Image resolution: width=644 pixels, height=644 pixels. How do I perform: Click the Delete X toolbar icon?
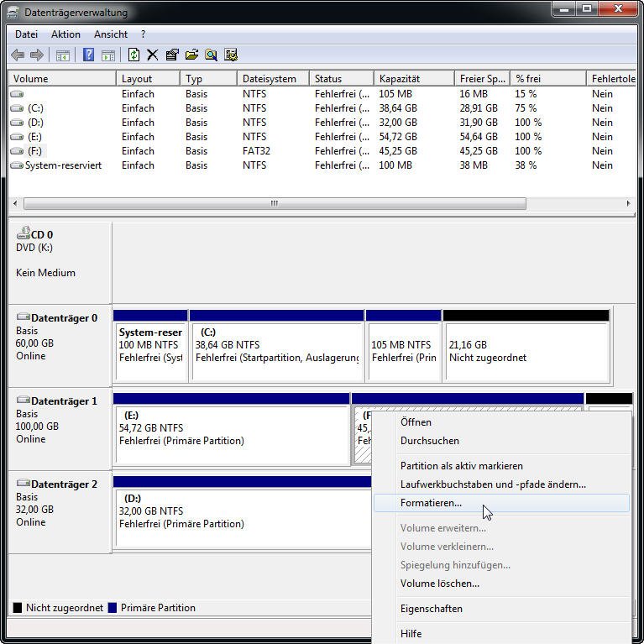click(152, 55)
